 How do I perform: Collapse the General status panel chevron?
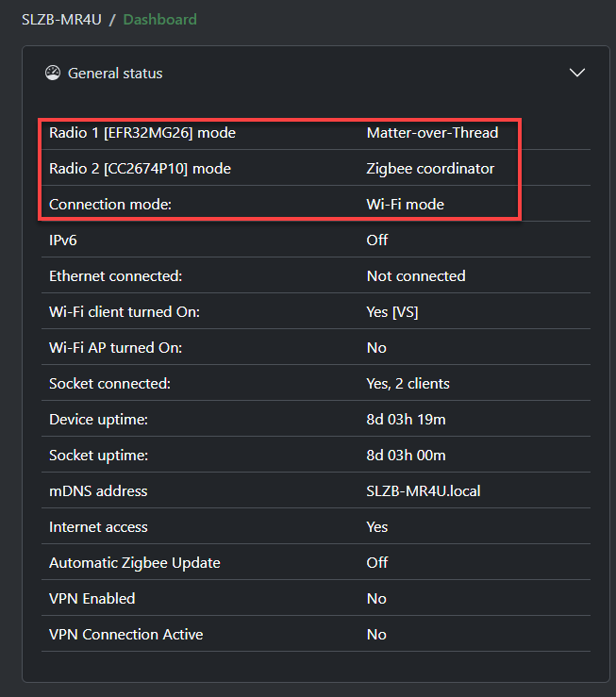[577, 73]
